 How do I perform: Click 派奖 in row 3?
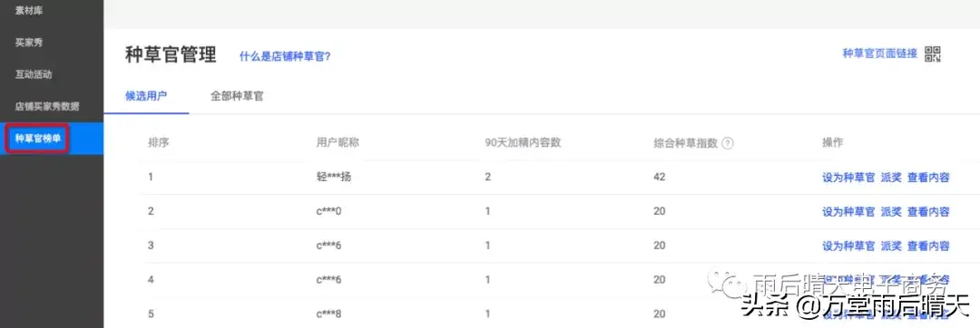point(891,246)
